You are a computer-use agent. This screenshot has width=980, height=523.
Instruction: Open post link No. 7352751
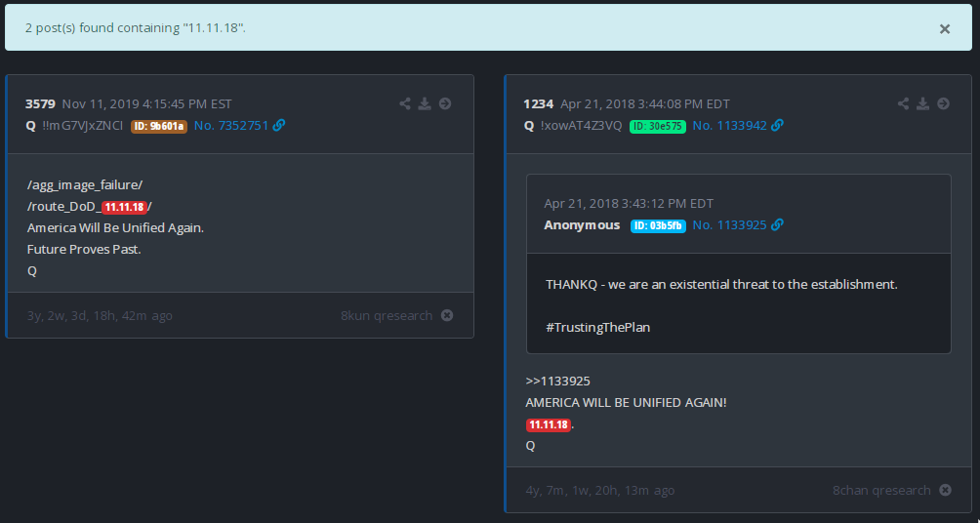[x=231, y=126]
